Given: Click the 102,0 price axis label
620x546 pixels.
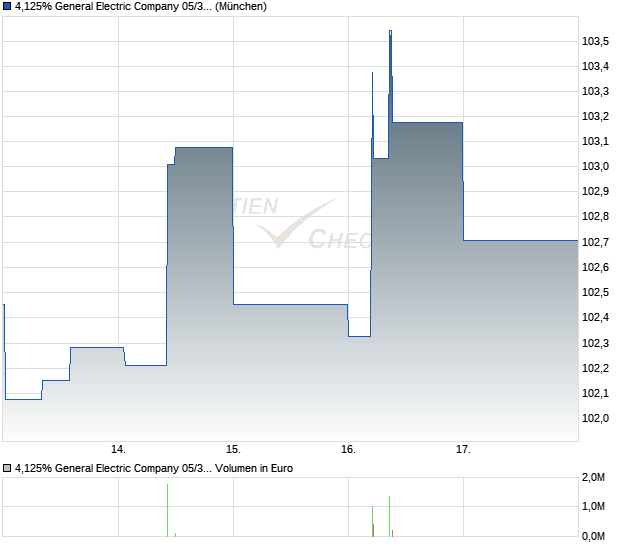Looking at the screenshot, I should coord(596,418).
